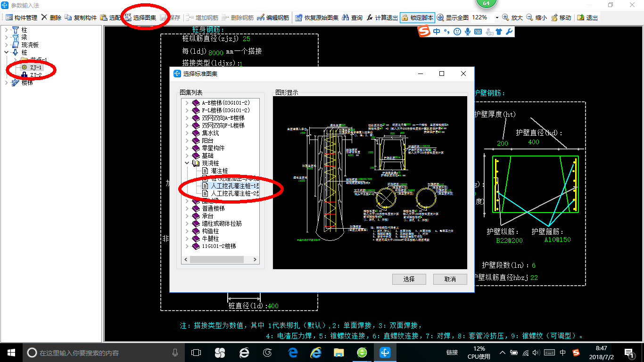Click the Sogou microphone voice input icon

pos(467,32)
